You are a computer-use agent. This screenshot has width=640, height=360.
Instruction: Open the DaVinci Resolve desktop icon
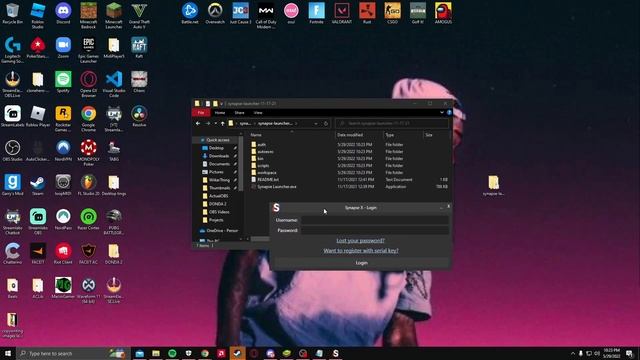[139, 116]
